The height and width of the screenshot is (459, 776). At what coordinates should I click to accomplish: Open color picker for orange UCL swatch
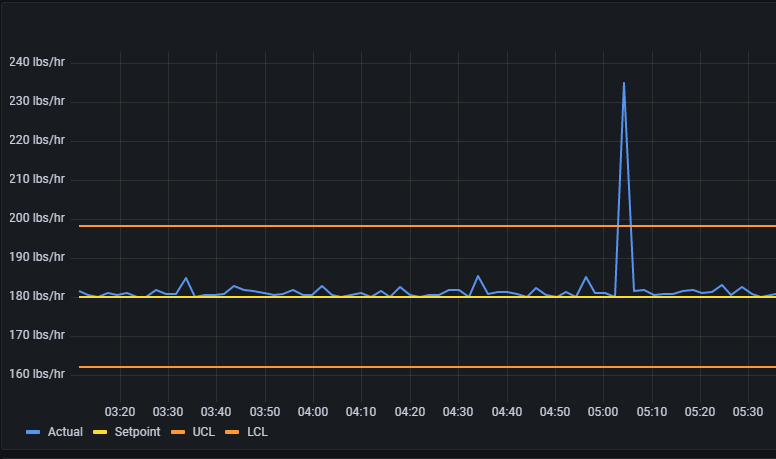click(178, 432)
